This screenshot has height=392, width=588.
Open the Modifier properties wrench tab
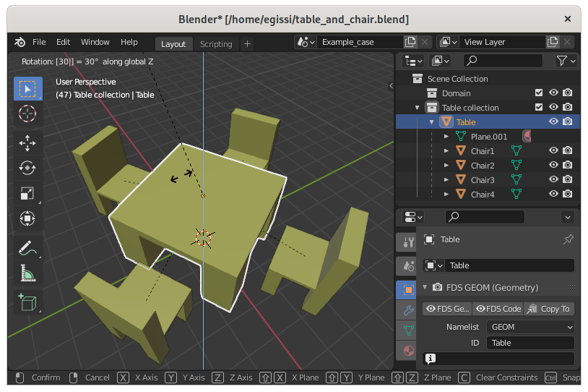coord(408,310)
